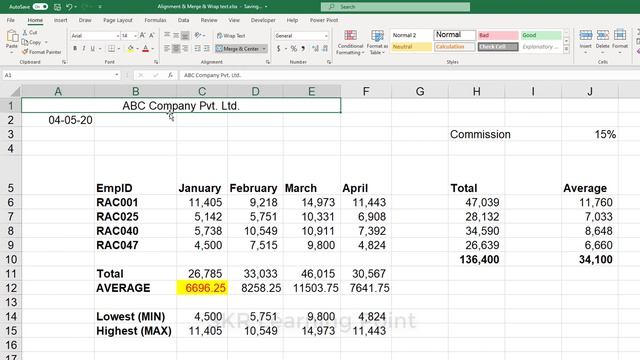This screenshot has width=640, height=360.
Task: Open the Alignment dialog launcher
Action: point(268,62)
